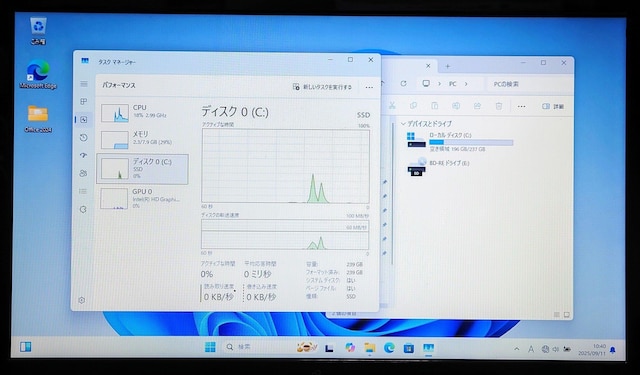The height and width of the screenshot is (375, 640).
Task: Select the Performance page icon in sidebar
Action: (x=84, y=120)
